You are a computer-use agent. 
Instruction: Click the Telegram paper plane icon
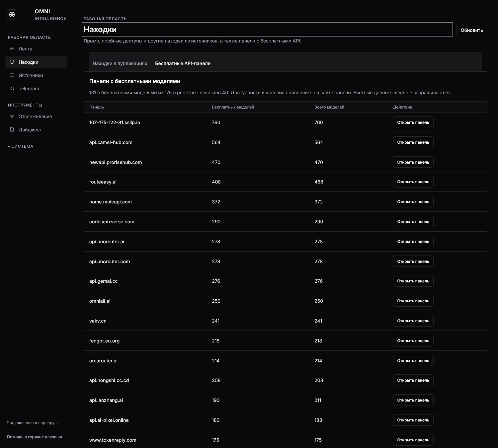point(12,88)
